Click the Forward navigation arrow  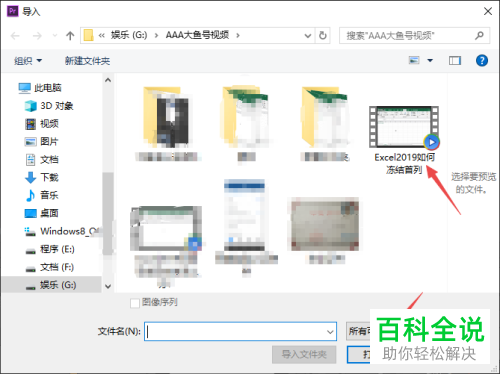[x=37, y=35]
